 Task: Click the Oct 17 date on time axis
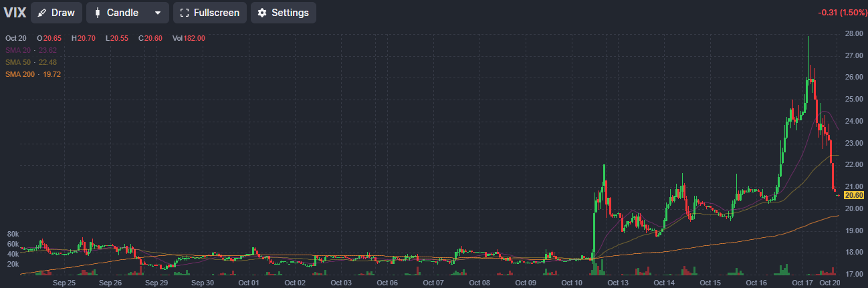(802, 283)
